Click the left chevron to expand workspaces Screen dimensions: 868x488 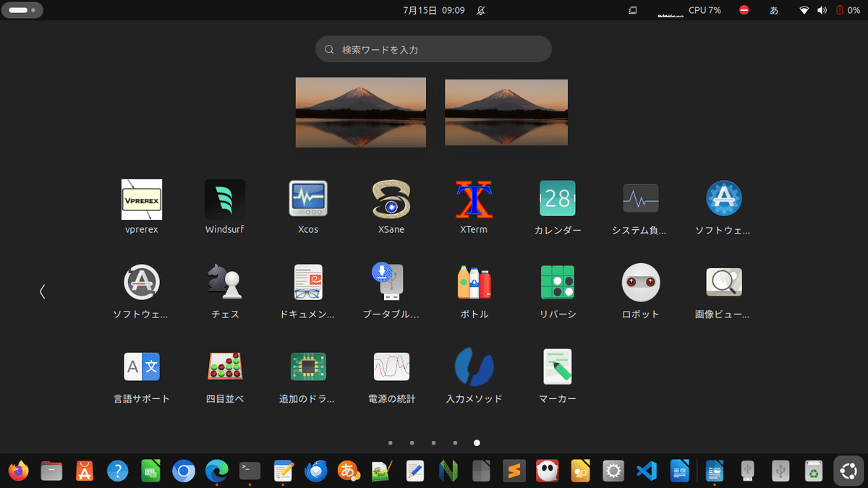pyautogui.click(x=42, y=291)
